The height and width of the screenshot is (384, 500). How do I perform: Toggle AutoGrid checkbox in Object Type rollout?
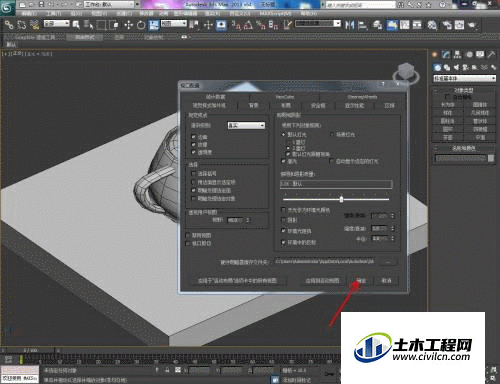click(447, 96)
